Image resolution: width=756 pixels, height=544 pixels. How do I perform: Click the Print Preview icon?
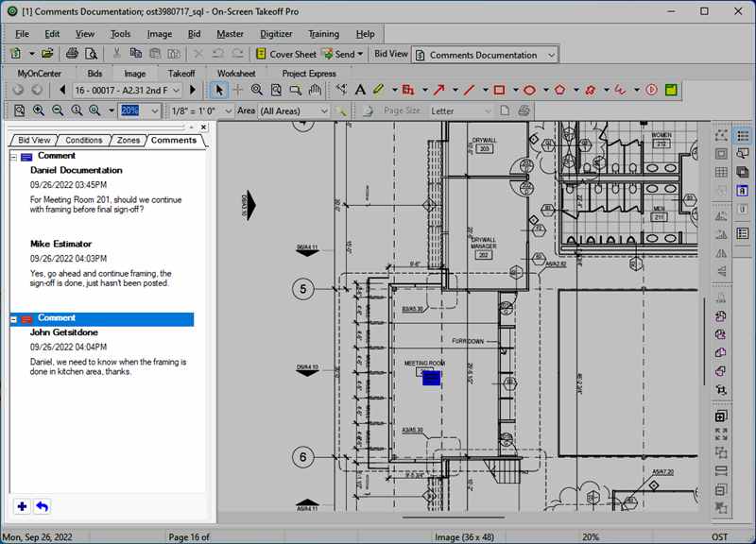pos(91,54)
